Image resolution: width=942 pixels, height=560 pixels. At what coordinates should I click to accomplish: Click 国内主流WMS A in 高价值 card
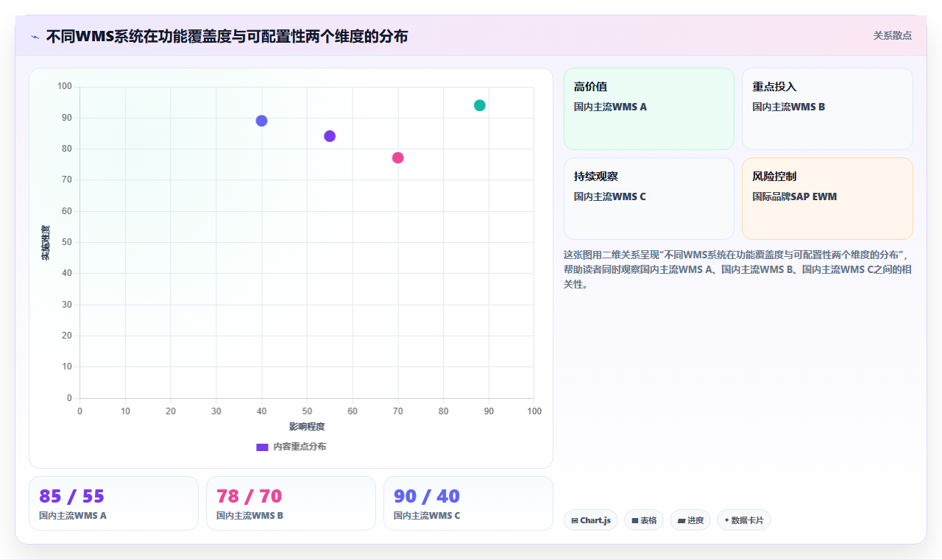[x=610, y=107]
